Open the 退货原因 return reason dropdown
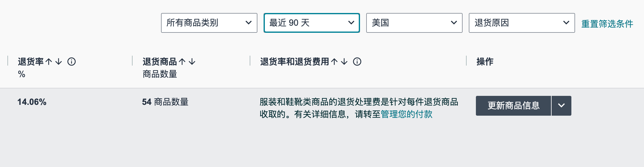Image resolution: width=644 pixels, height=167 pixels. tap(522, 23)
